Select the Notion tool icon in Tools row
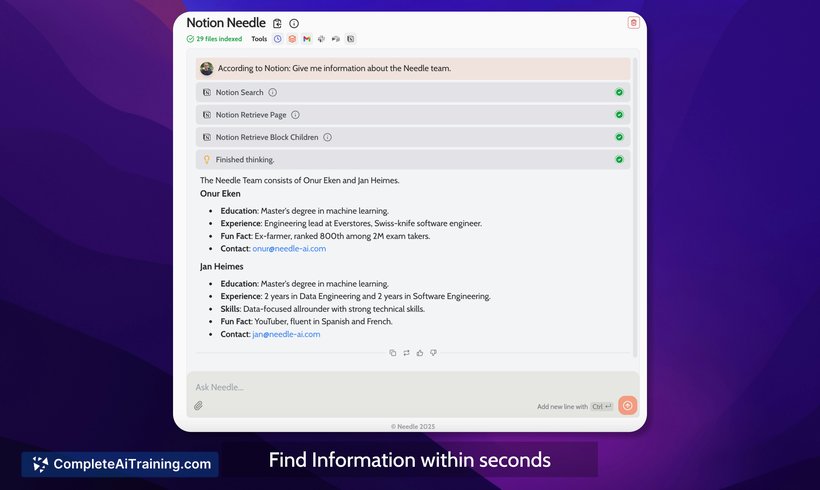The image size is (820, 490). 351,39
